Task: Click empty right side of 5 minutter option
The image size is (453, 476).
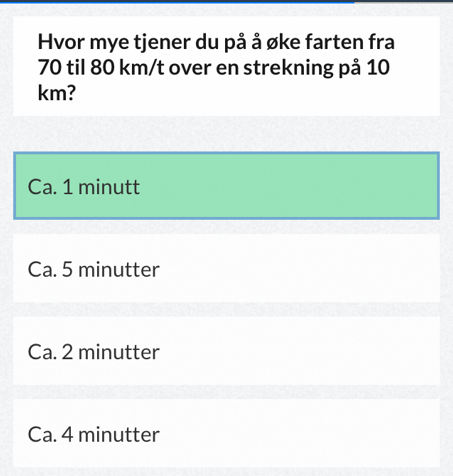Action: pyautogui.click(x=300, y=268)
